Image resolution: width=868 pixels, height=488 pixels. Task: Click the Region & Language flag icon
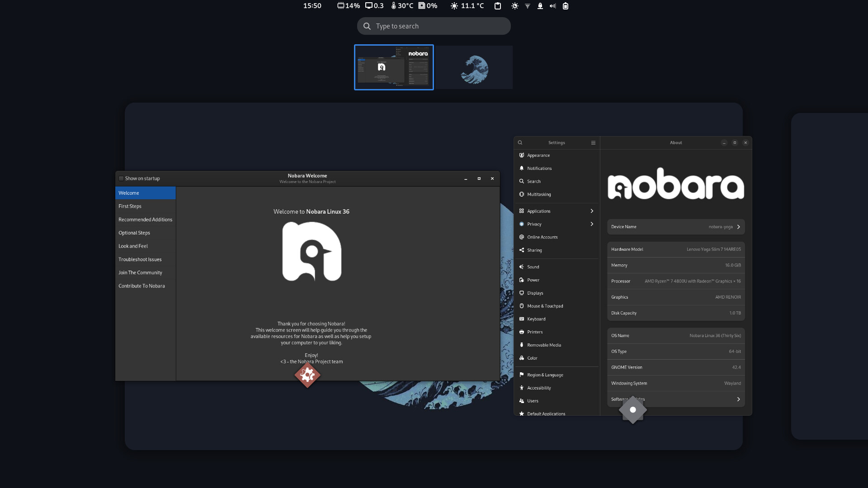521,375
